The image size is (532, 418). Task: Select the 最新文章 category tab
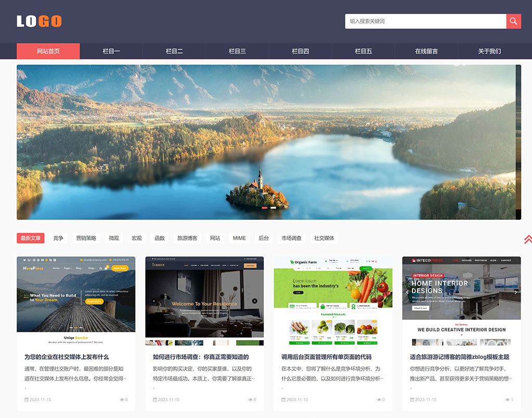[31, 238]
